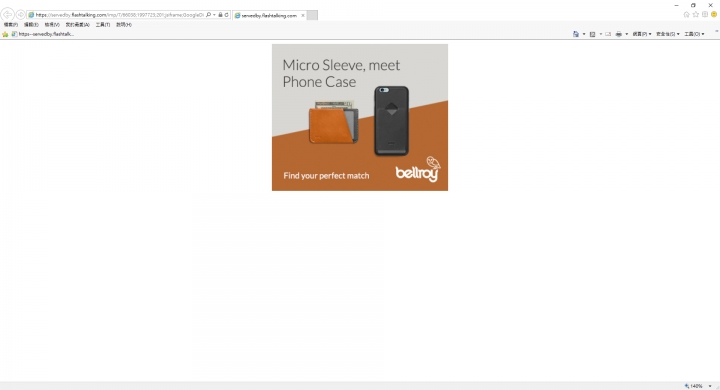This screenshot has height=390, width=720.
Task: Open Favorites center via star icon at top right
Action: pyautogui.click(x=696, y=15)
